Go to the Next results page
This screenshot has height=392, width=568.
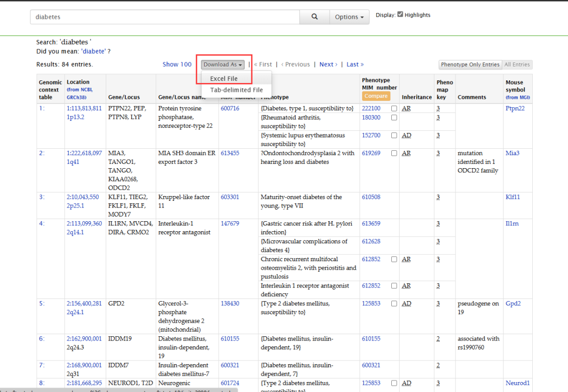tap(328, 65)
